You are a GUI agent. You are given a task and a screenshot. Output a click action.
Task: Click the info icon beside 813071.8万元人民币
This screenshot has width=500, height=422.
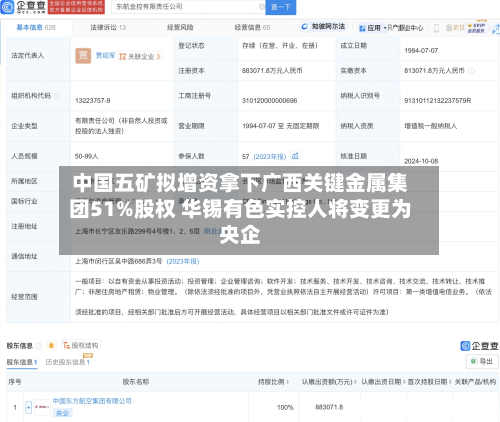coord(471,71)
